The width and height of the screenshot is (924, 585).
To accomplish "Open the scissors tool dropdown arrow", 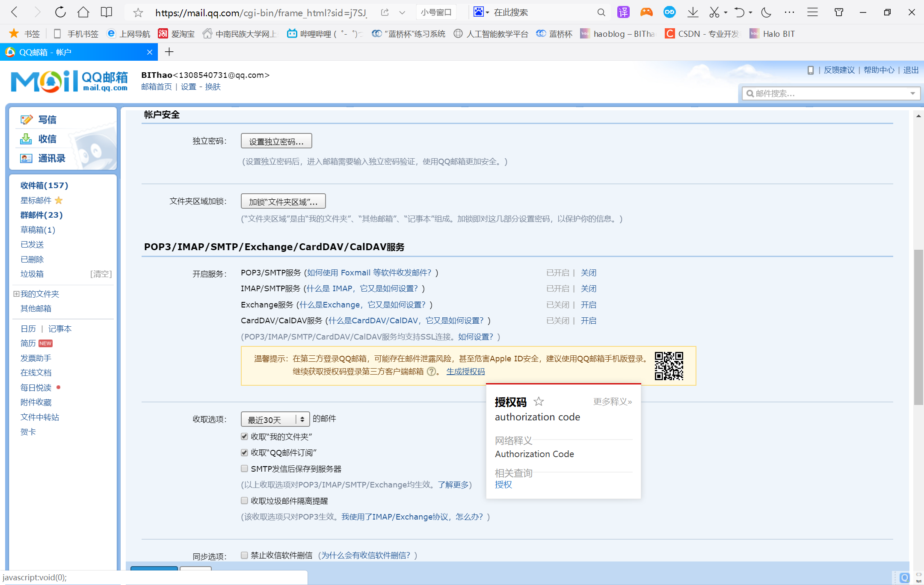I will pos(726,12).
